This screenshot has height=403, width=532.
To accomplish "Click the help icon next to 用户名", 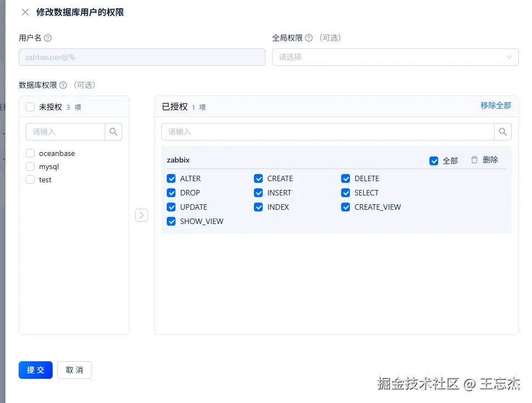I will [48, 38].
